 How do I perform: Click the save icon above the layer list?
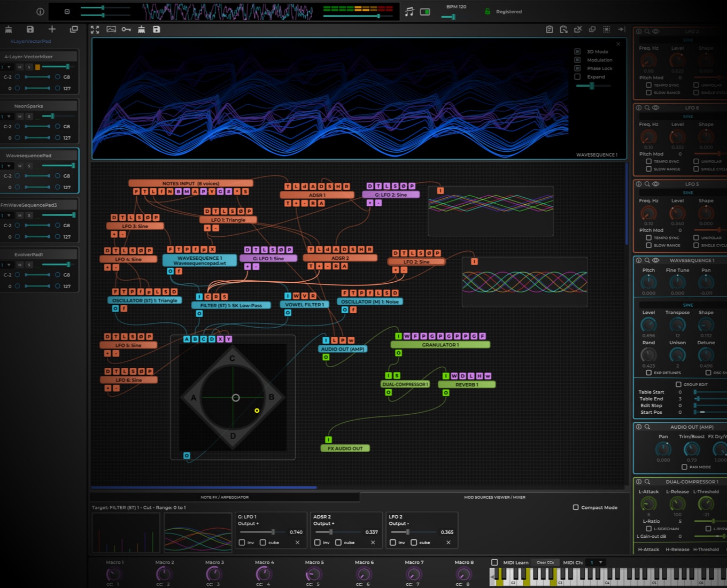[30, 29]
